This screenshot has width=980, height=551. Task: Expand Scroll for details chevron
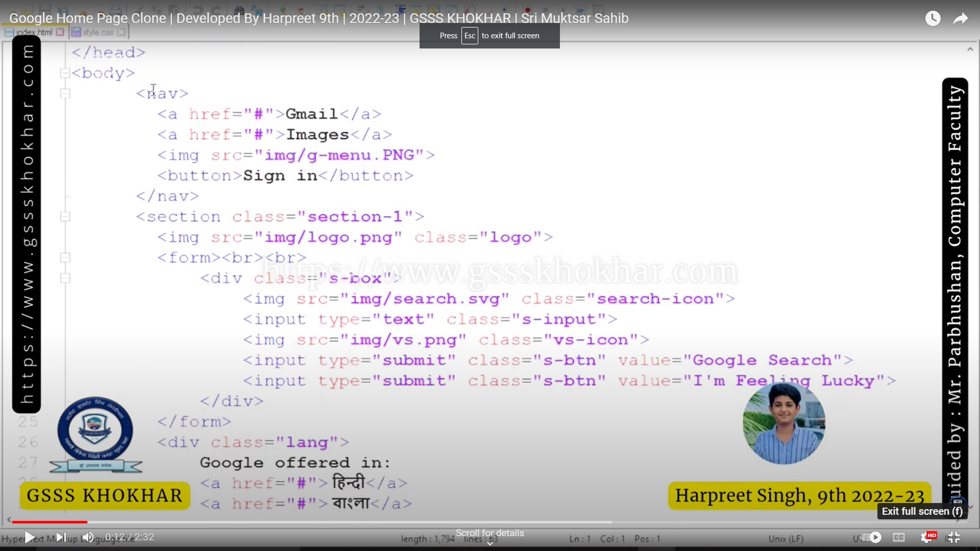click(x=489, y=543)
